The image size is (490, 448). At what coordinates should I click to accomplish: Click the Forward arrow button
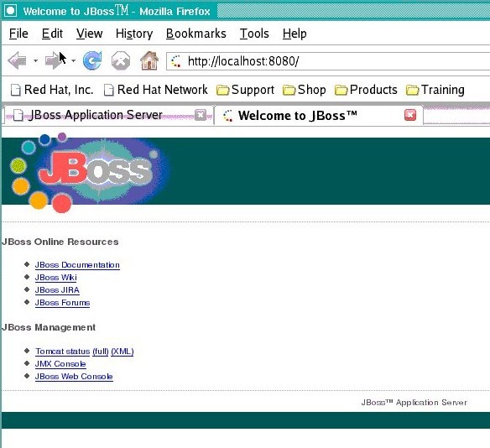[x=53, y=60]
